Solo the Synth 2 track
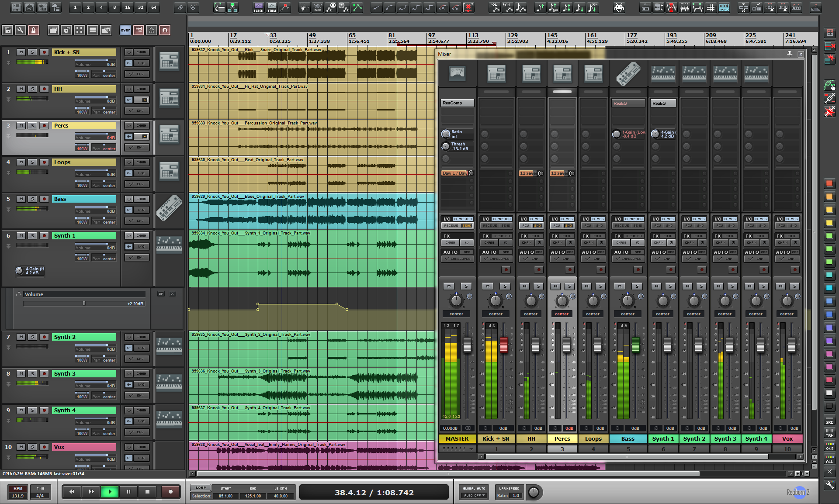 point(32,337)
